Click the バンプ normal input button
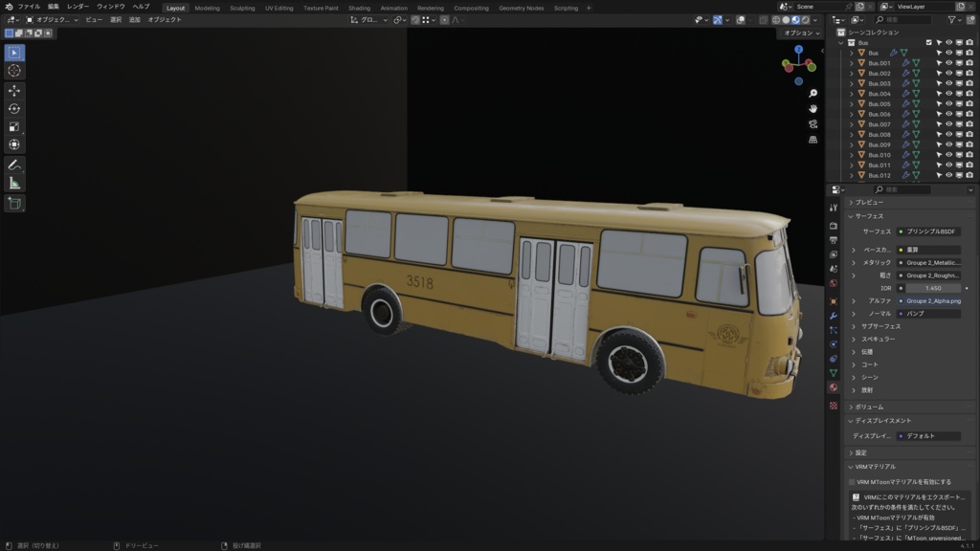 [x=928, y=314]
